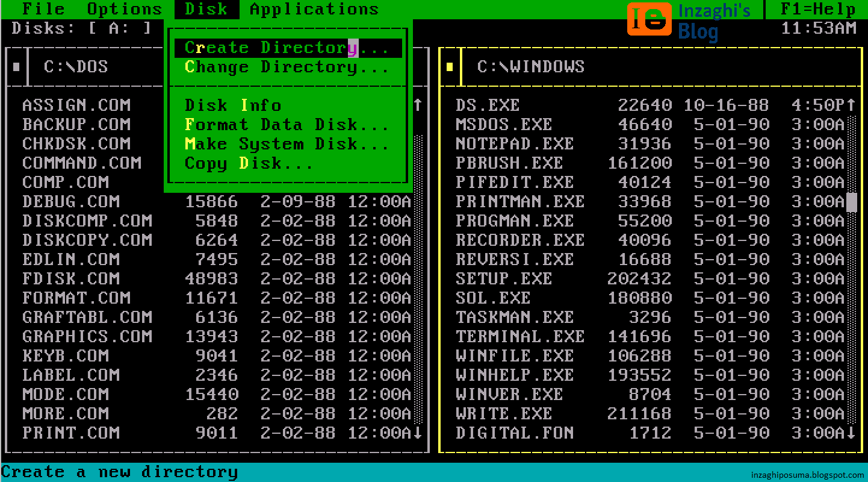868x482 pixels.
Task: Select TASKMAN.EXE file
Action: [650, 317]
